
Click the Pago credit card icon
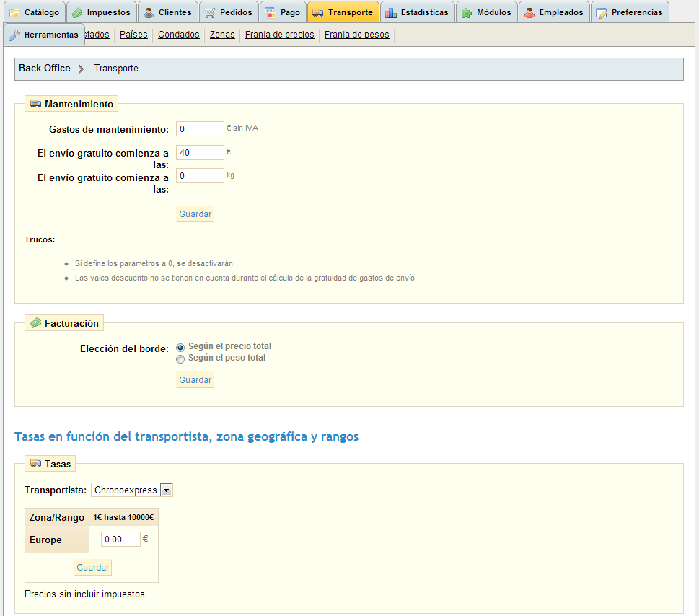pos(270,13)
